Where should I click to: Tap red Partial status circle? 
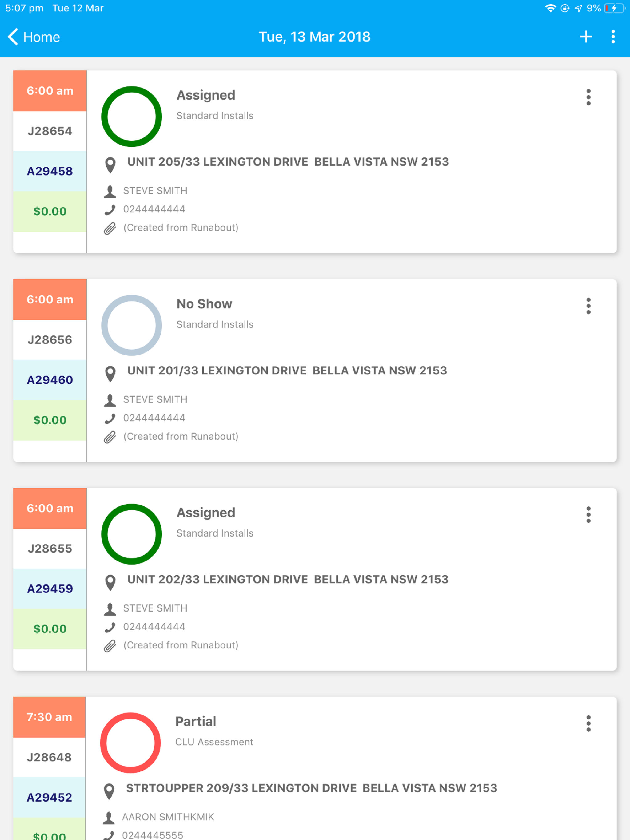[130, 743]
